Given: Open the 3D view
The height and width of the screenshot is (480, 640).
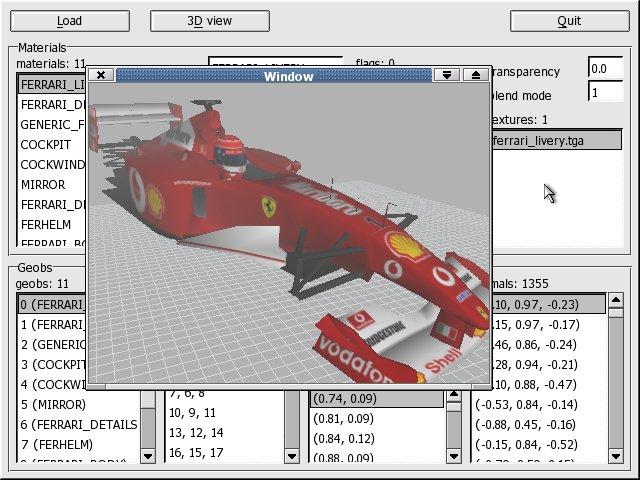Looking at the screenshot, I should [x=210, y=21].
